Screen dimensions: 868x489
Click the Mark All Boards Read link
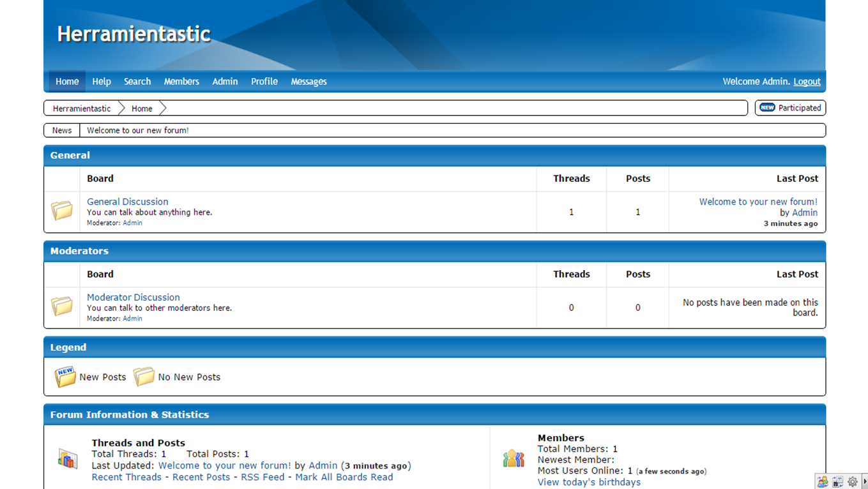pyautogui.click(x=344, y=477)
